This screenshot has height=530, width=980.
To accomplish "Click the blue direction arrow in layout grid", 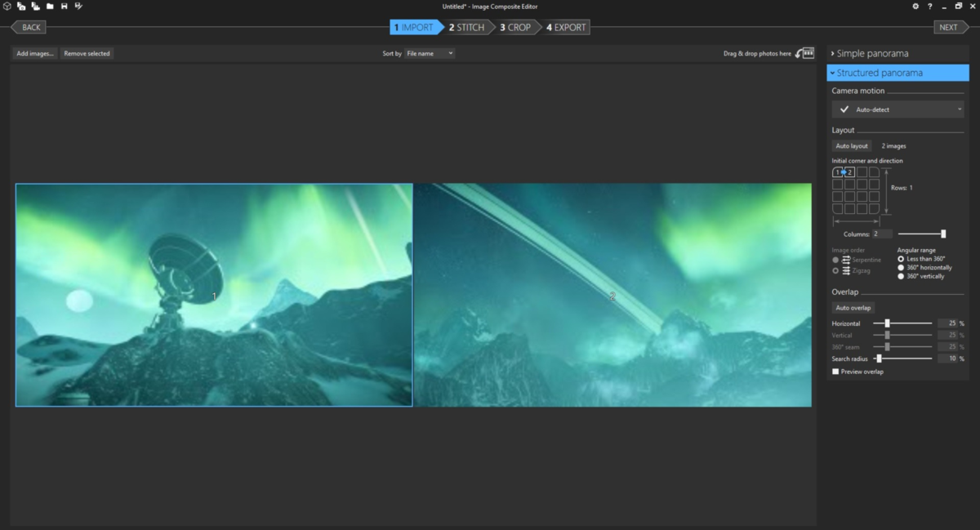I will click(844, 172).
